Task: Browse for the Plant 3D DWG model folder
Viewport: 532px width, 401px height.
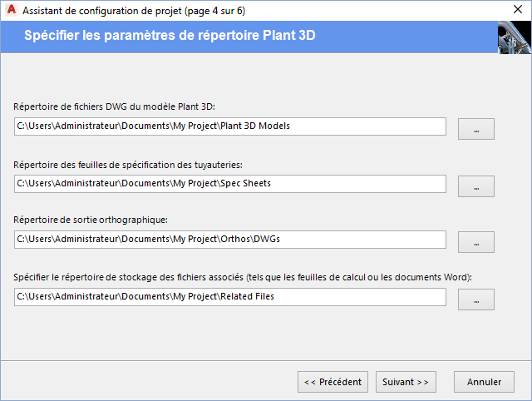Action: tap(475, 129)
